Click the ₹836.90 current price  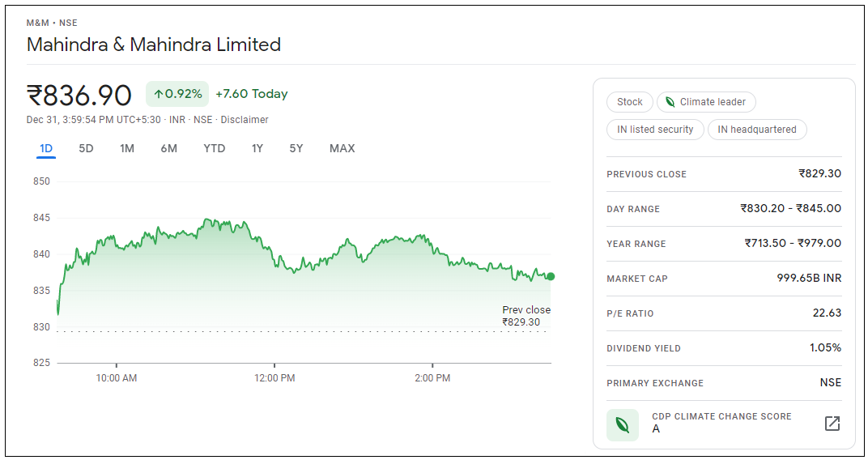point(79,96)
